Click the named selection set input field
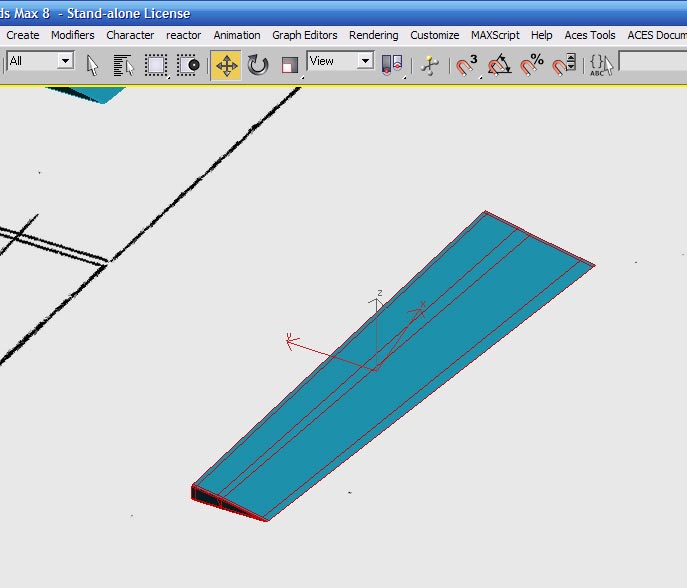This screenshot has height=588, width=687. click(652, 62)
